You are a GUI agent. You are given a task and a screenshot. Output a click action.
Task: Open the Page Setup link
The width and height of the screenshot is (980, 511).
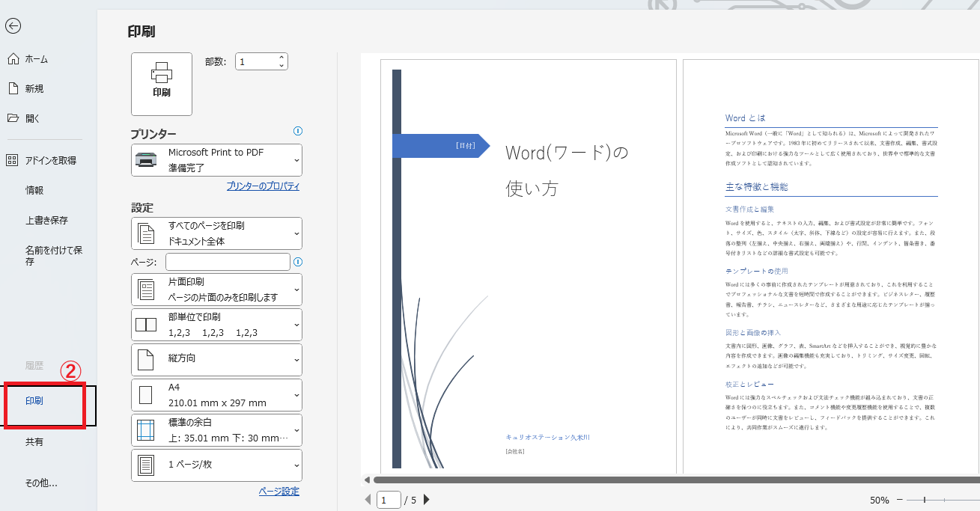[279, 492]
